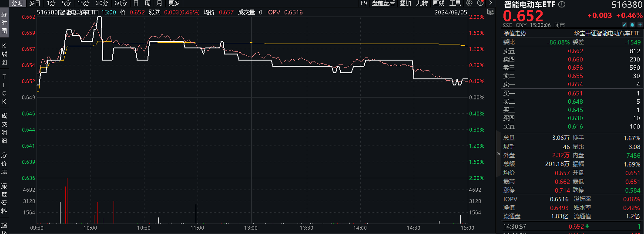Open the 画线 drawing tool

pyautogui.click(x=439, y=3)
